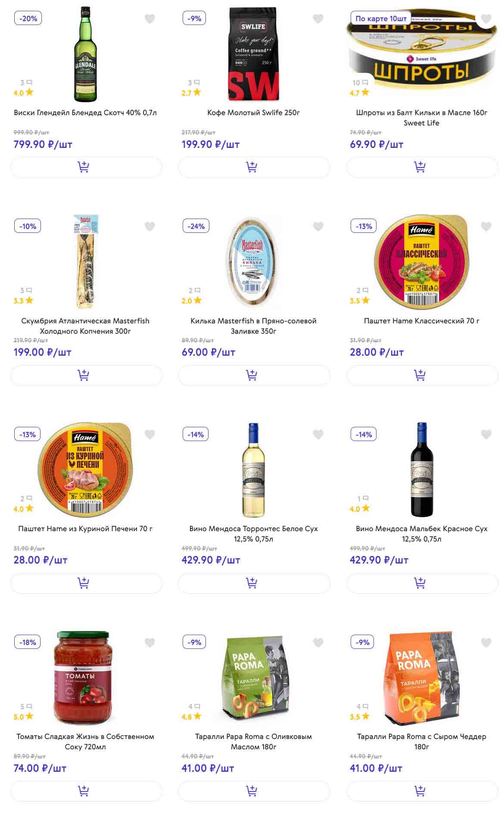The image size is (504, 814).
Task: Add Swlife ground coffee to cart
Action: [x=254, y=167]
